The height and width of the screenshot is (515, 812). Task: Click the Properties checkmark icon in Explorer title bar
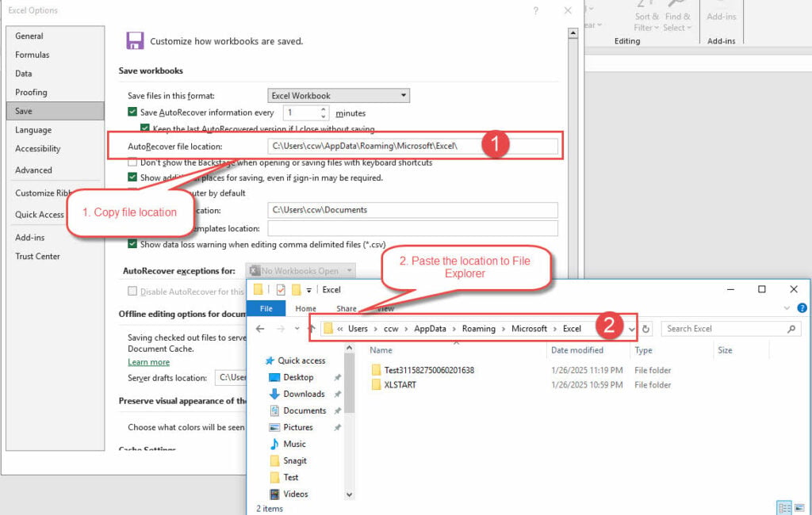pyautogui.click(x=281, y=289)
